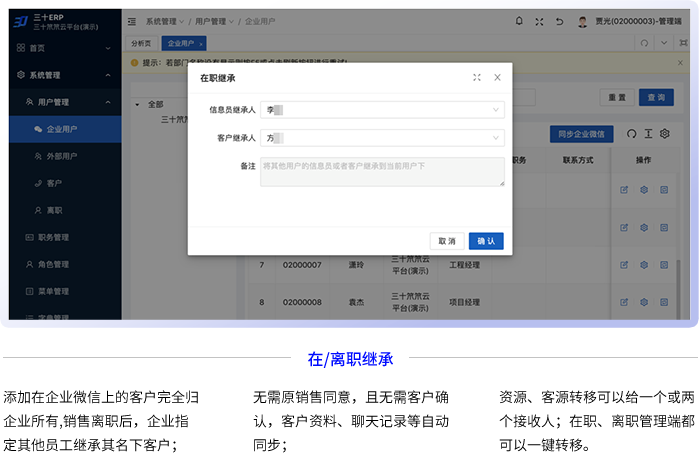This screenshot has width=699, height=453.
Task: Click the notification bell icon
Action: click(519, 21)
